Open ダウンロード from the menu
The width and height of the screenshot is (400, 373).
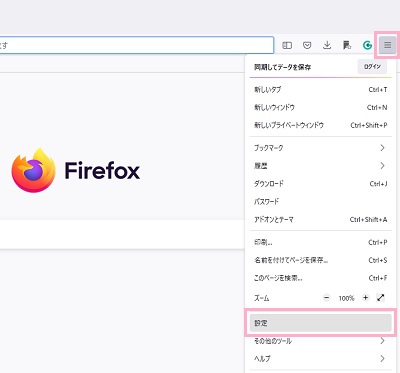coord(320,184)
